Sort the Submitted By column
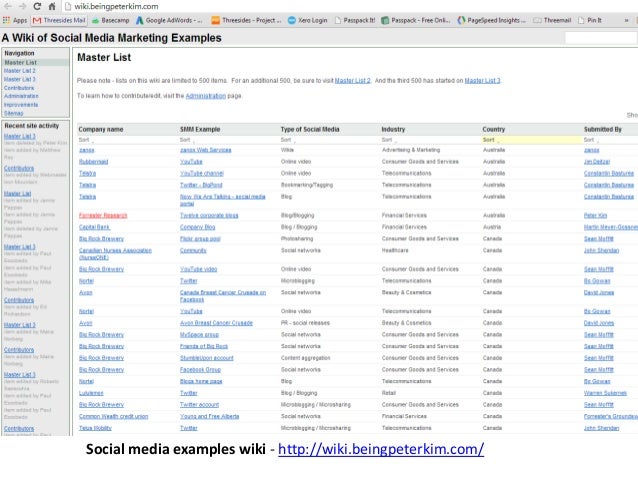Image resolution: width=638 pixels, height=479 pixels. [x=589, y=140]
